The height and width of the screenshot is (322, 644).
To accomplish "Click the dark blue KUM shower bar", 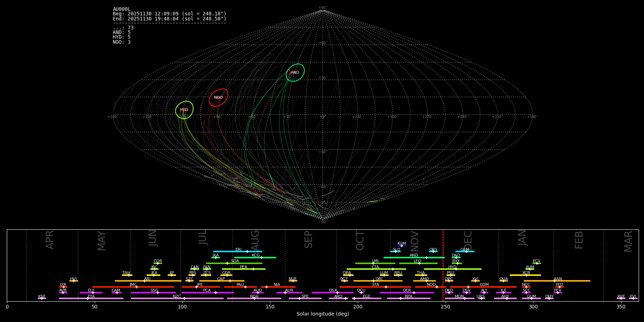I will [x=402, y=246].
